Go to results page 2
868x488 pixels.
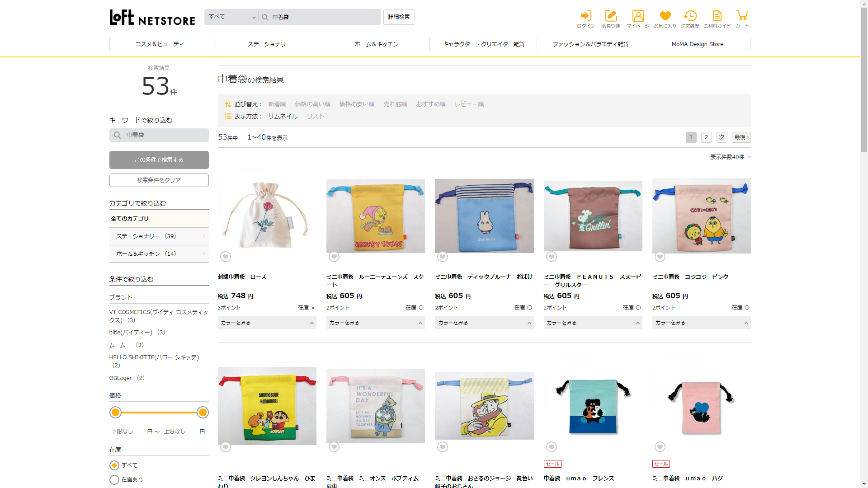pyautogui.click(x=706, y=137)
